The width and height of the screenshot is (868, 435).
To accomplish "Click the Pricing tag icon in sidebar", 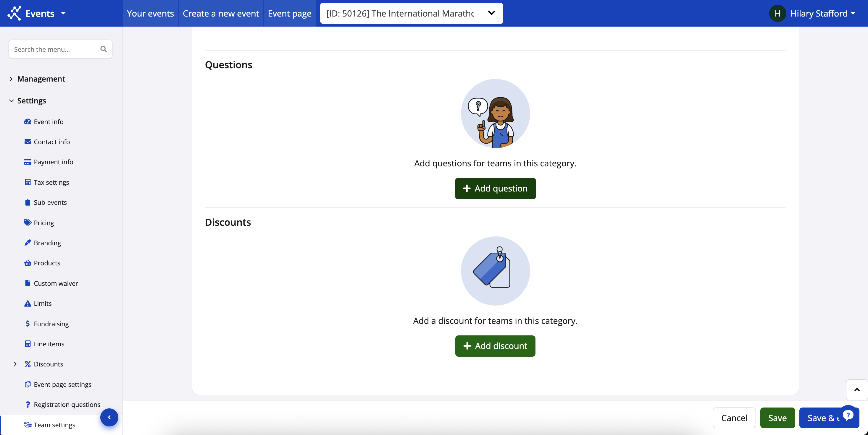I will tap(28, 223).
